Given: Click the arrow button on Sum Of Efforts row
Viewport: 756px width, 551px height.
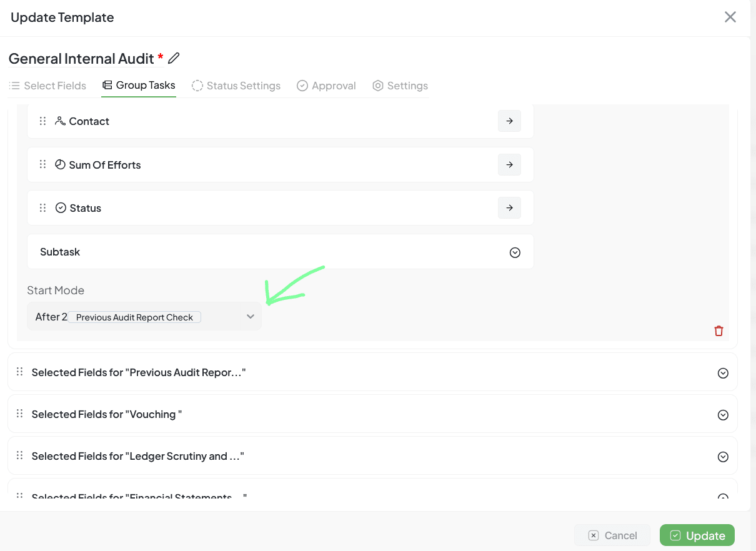Looking at the screenshot, I should (509, 165).
